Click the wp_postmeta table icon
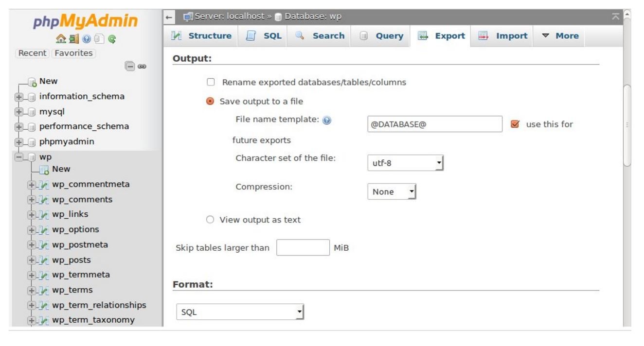The height and width of the screenshot is (346, 644). point(45,245)
